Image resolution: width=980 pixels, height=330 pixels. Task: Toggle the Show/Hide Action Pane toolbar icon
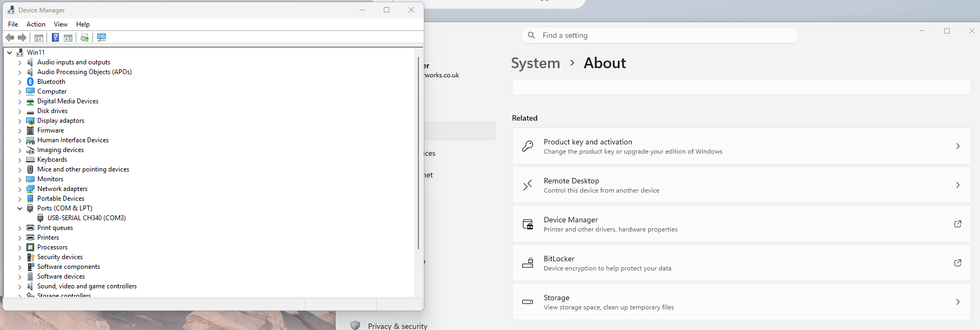point(68,37)
